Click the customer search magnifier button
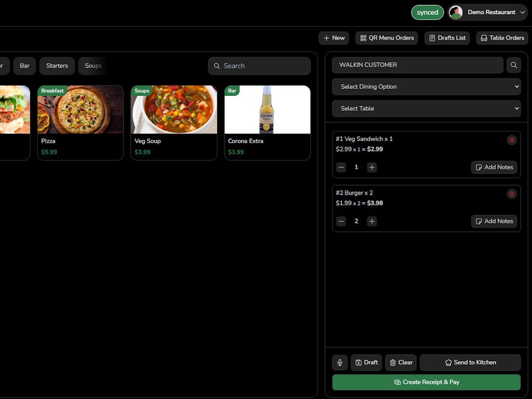This screenshot has height=399, width=532. point(514,65)
